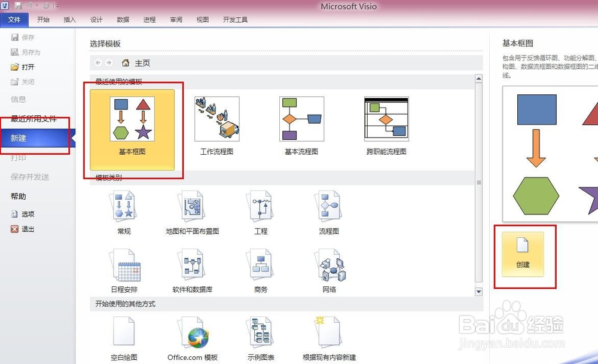Open the 流程图 template category
Screen dimensions: 598x364
coord(329,213)
